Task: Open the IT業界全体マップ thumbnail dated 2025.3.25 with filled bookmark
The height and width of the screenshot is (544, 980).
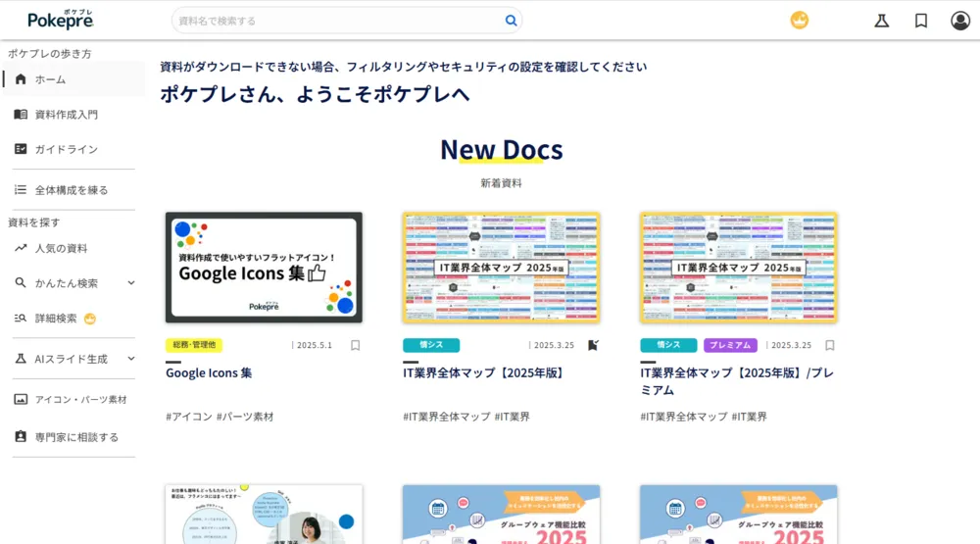Action: 501,267
